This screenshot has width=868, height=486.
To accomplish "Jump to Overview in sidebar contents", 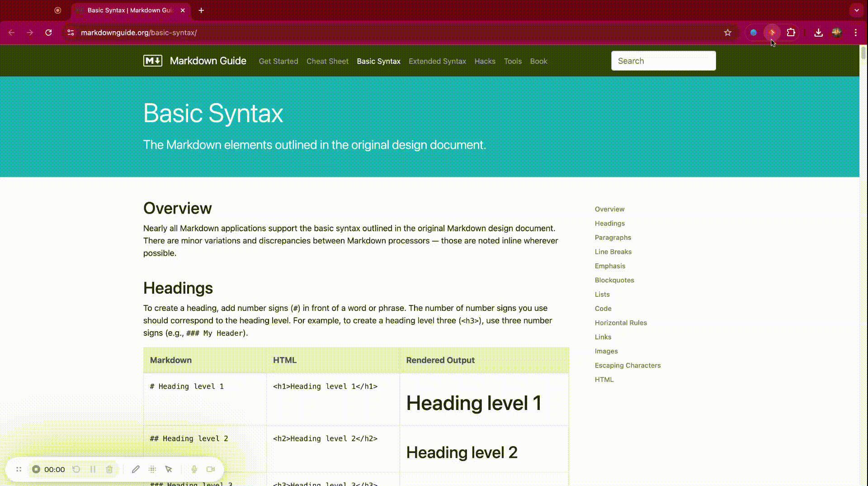I will [609, 209].
